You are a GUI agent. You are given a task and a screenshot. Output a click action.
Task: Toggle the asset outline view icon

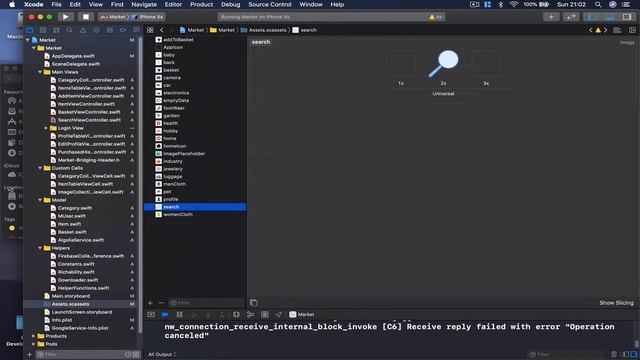[x=253, y=302]
